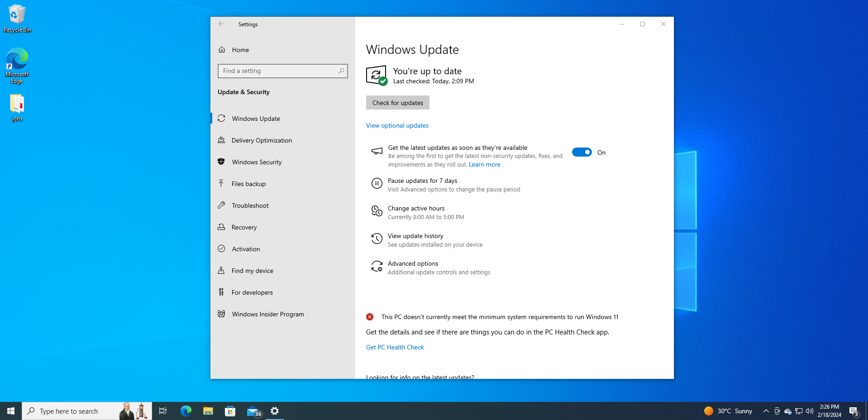
Task: Select Windows Update in sidebar
Action: (283, 119)
